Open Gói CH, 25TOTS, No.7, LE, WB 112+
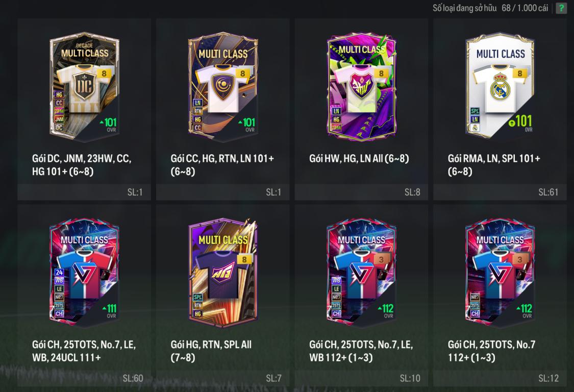 (x=361, y=351)
